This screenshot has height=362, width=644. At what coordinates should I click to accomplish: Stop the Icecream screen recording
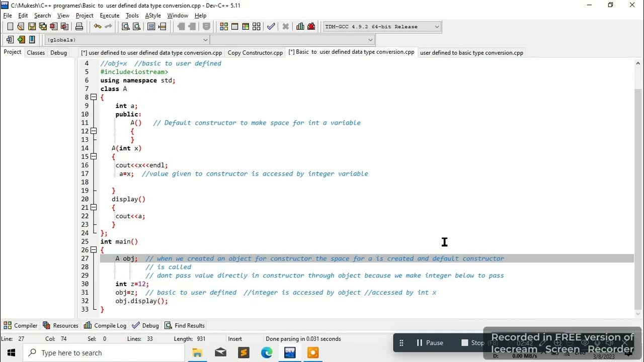(473, 343)
